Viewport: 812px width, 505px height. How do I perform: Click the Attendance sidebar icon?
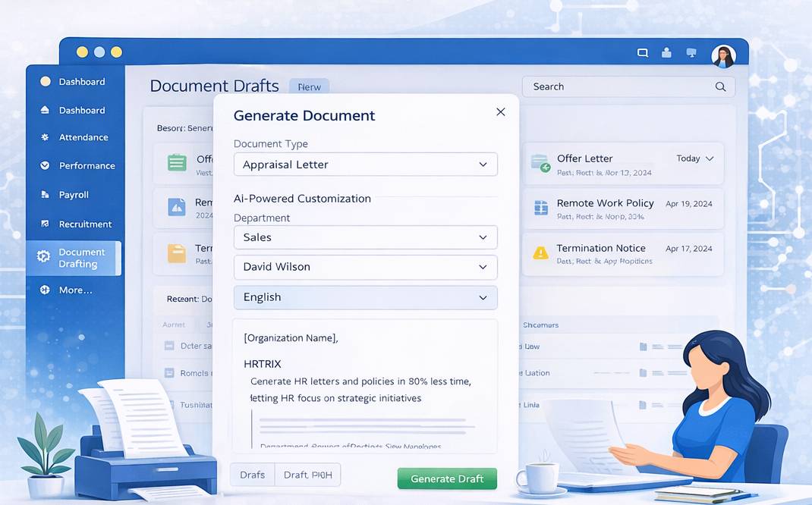click(45, 137)
